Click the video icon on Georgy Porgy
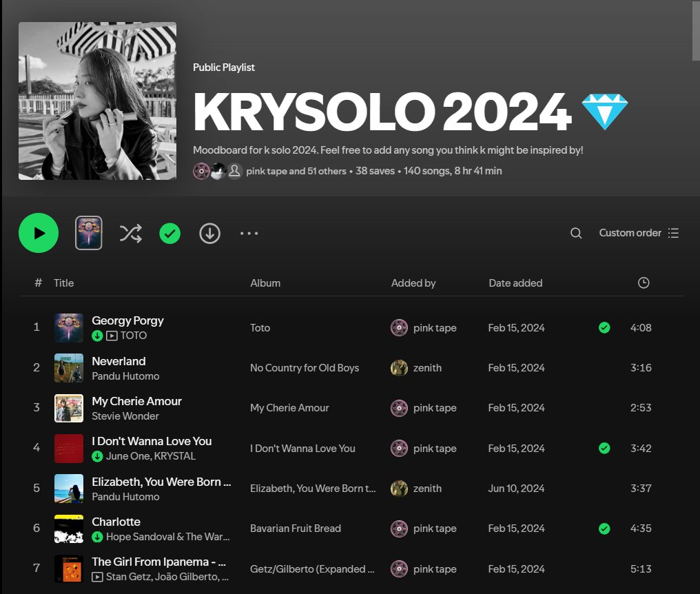This screenshot has width=700, height=594. [112, 336]
